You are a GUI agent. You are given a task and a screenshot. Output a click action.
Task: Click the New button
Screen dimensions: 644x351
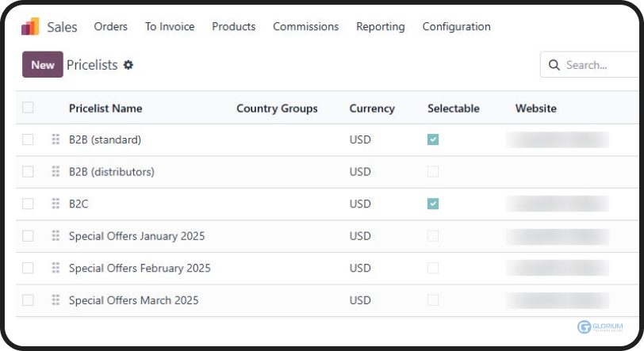click(43, 65)
